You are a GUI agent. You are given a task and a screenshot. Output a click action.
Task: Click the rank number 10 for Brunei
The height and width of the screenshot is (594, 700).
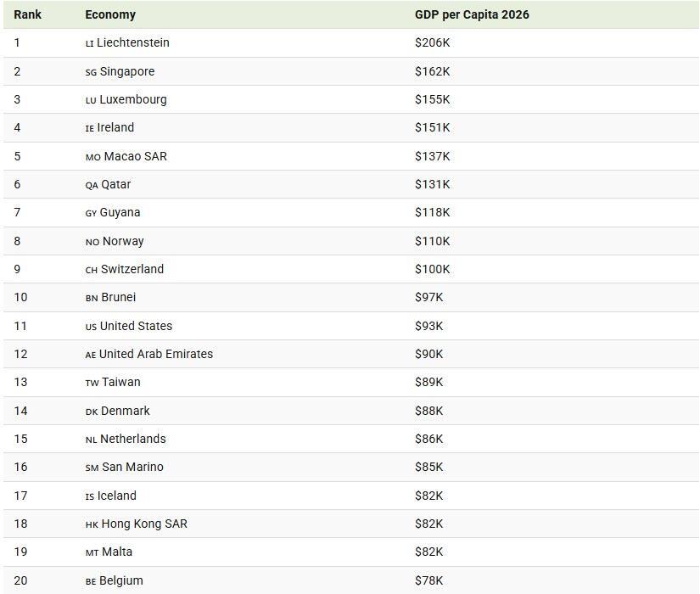point(20,297)
